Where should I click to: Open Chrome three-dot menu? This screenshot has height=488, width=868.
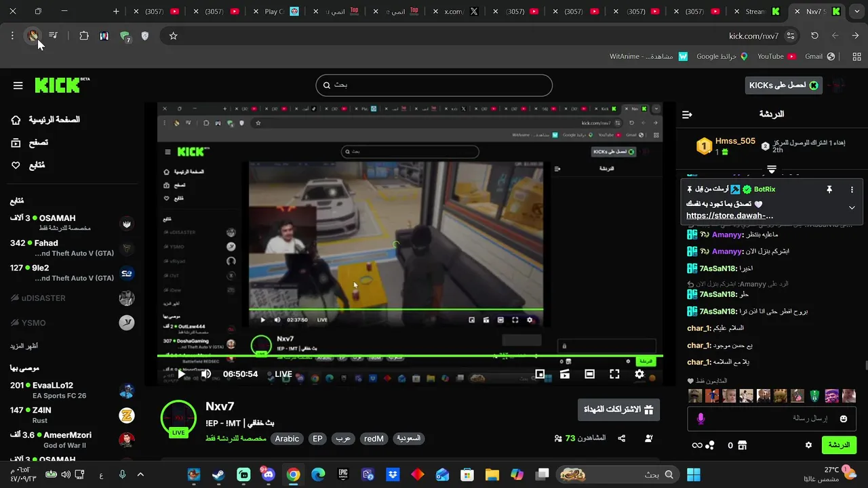pyautogui.click(x=12, y=36)
